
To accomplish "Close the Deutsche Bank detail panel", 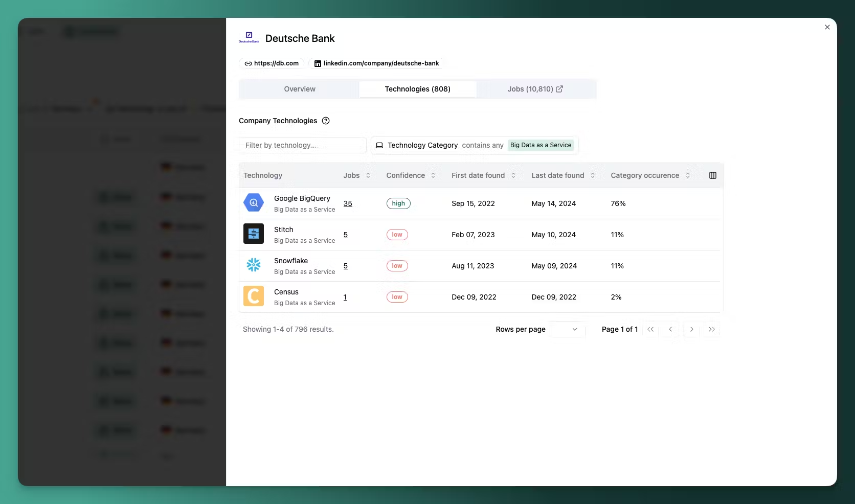I will click(827, 27).
